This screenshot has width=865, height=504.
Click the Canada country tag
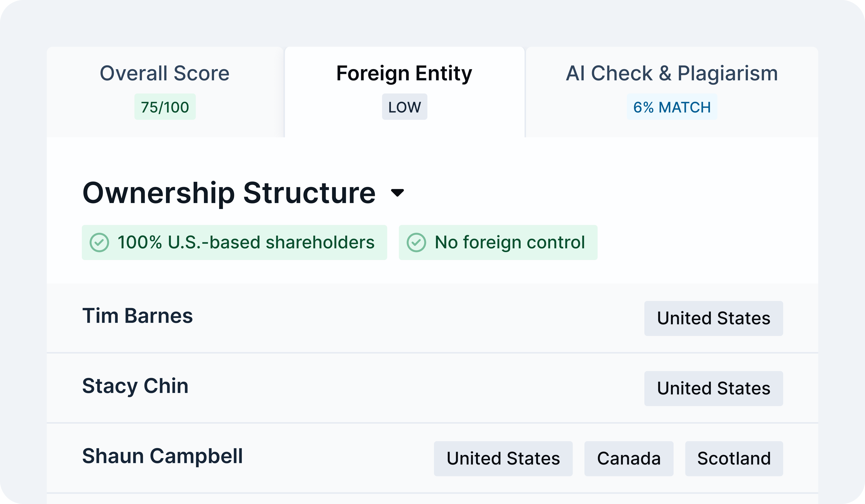[x=628, y=459]
